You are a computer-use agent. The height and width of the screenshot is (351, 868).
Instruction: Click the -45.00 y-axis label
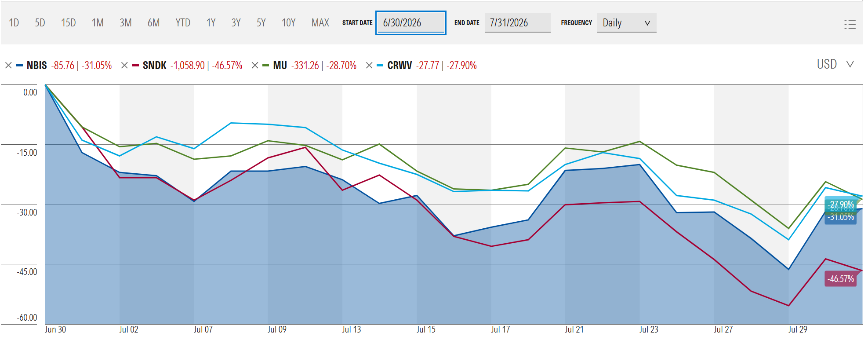coord(27,272)
